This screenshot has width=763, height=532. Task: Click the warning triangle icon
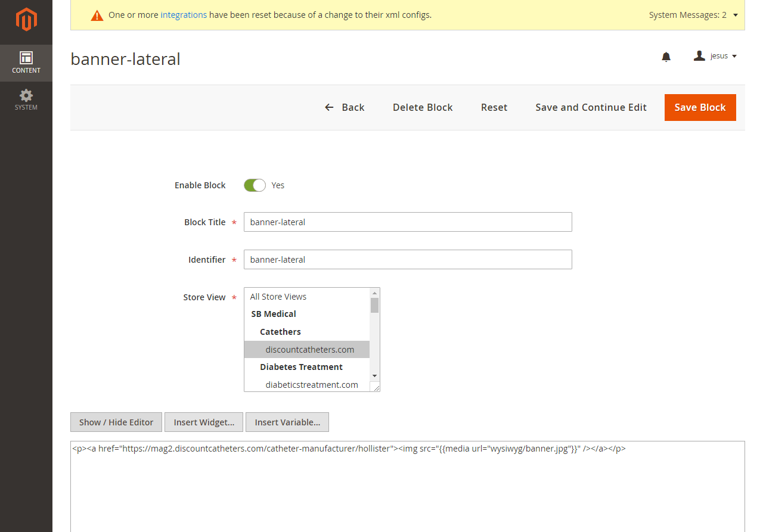click(97, 15)
